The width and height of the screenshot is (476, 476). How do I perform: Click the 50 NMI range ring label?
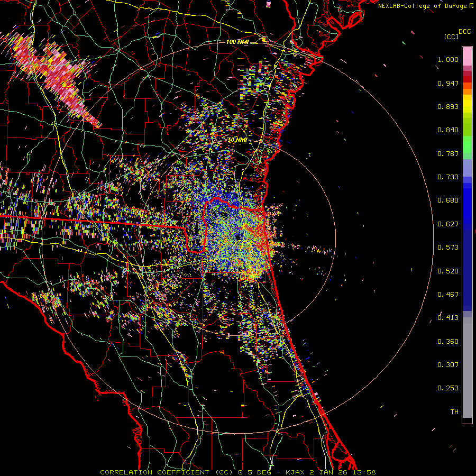237,140
